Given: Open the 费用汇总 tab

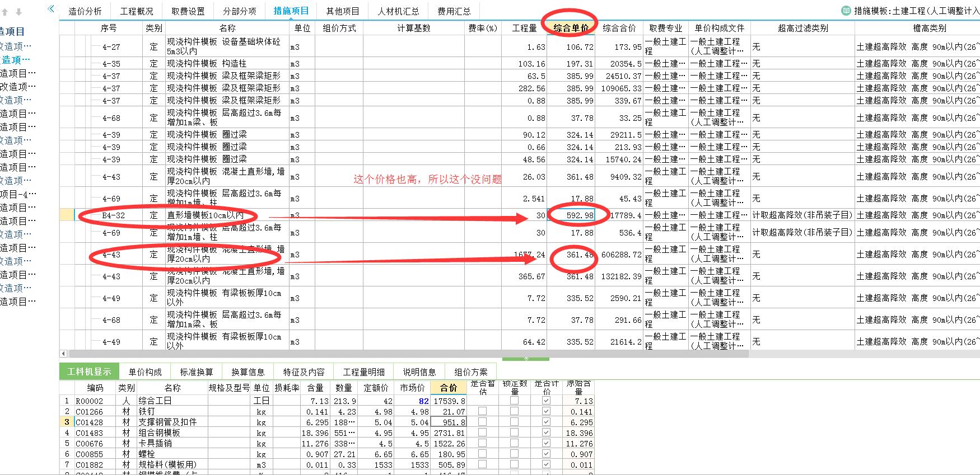Looking at the screenshot, I should 454,11.
